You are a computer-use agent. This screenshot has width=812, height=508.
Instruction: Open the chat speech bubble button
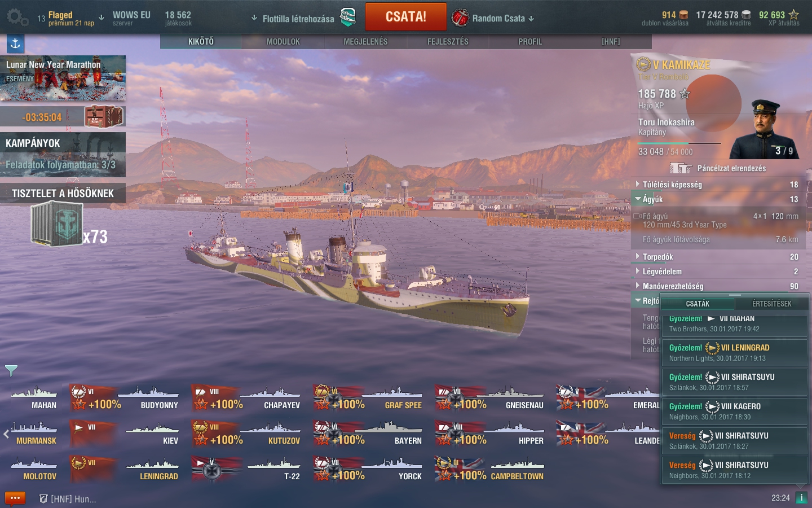(15, 498)
